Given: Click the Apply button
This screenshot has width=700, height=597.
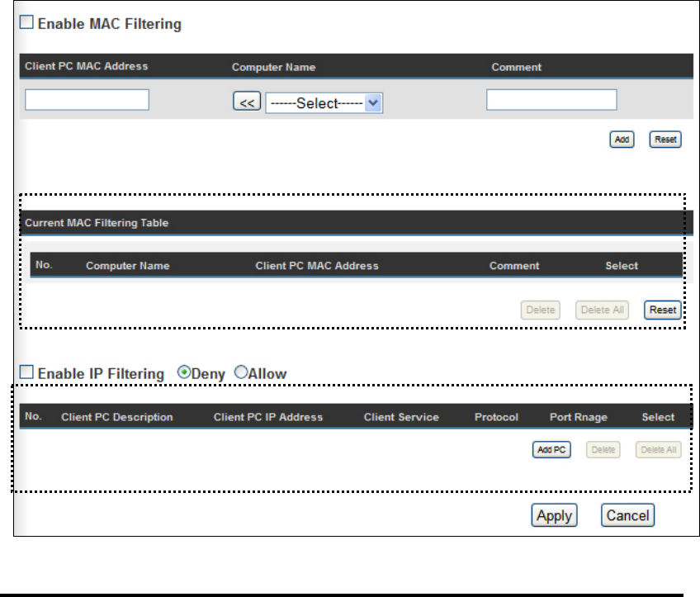Looking at the screenshot, I should tap(554, 515).
